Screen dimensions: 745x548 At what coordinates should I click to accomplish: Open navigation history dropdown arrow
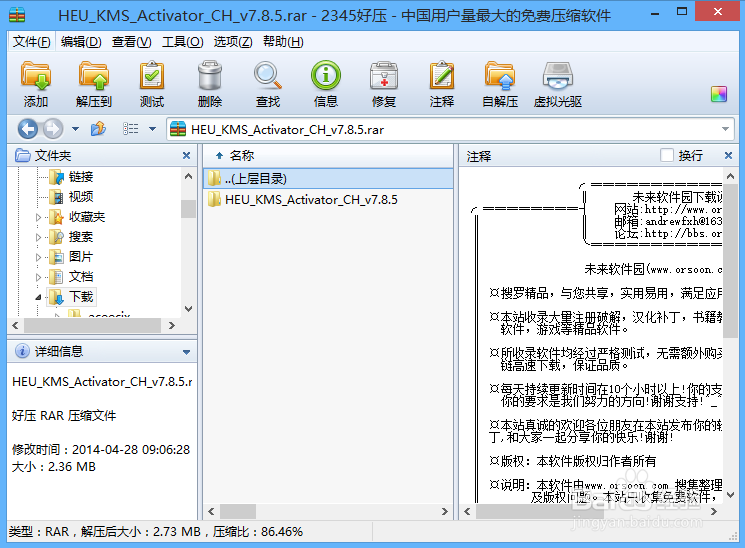click(x=76, y=129)
